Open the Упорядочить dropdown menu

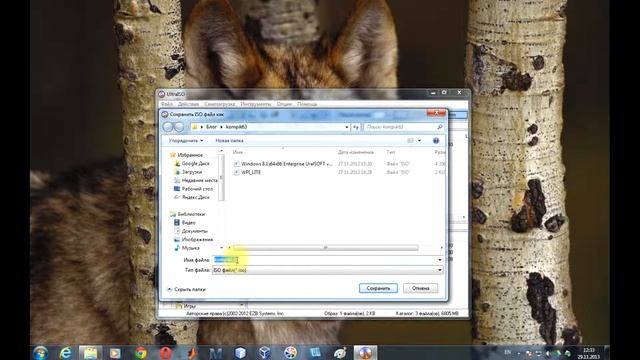pos(186,140)
